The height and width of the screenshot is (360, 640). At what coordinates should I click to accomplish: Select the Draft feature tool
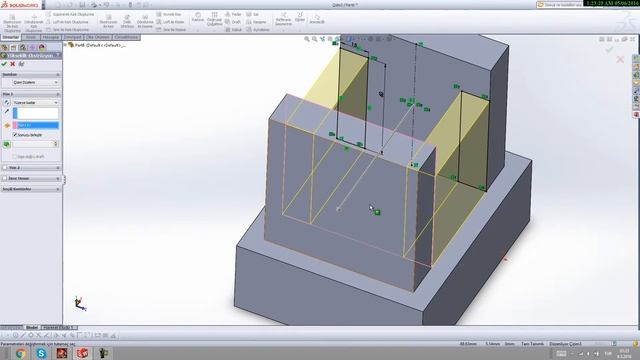point(233,22)
